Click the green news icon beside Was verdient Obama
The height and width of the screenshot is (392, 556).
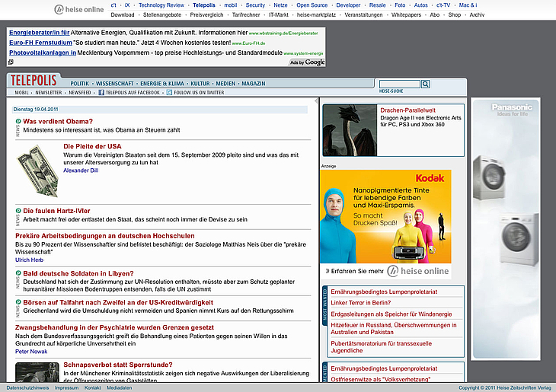pos(18,121)
